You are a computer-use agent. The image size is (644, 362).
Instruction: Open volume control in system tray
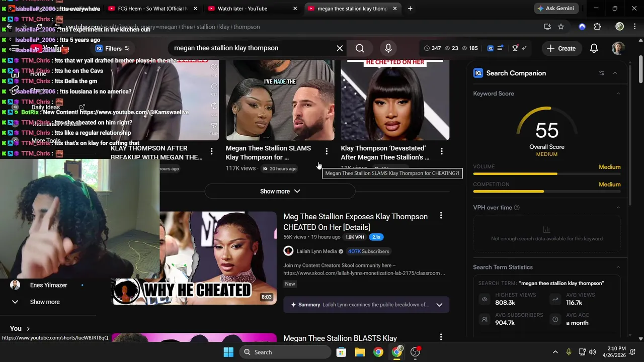coord(592,352)
